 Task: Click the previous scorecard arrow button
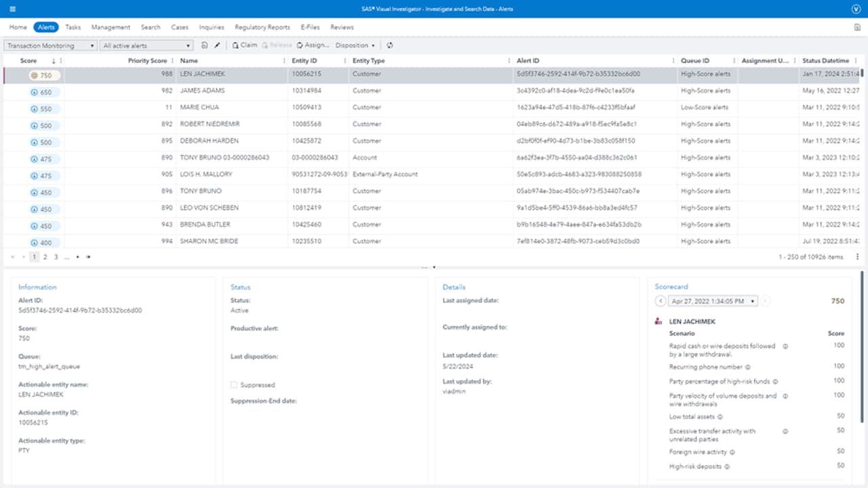tap(660, 301)
